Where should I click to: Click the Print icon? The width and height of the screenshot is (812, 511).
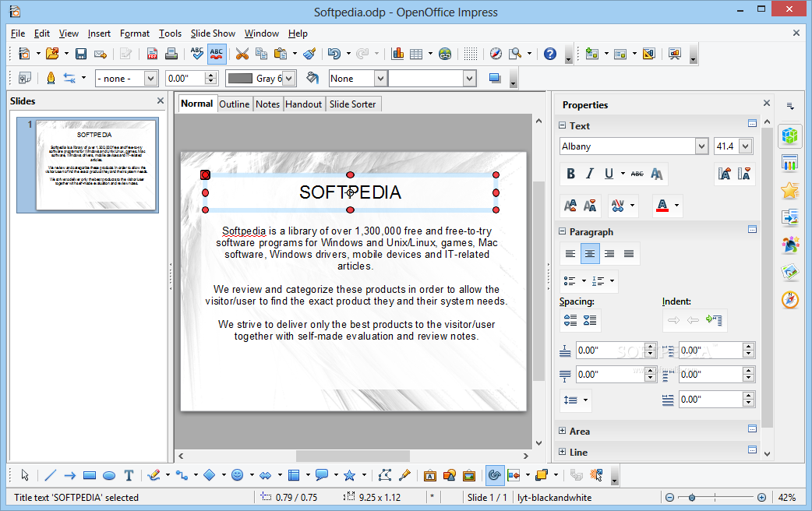(171, 54)
